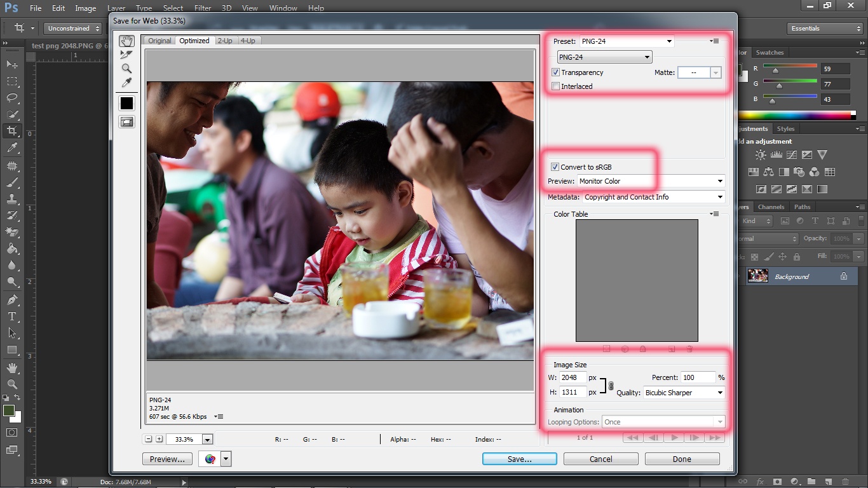
Task: Click the Type tool in Photoshop toolbar
Action: [x=12, y=316]
